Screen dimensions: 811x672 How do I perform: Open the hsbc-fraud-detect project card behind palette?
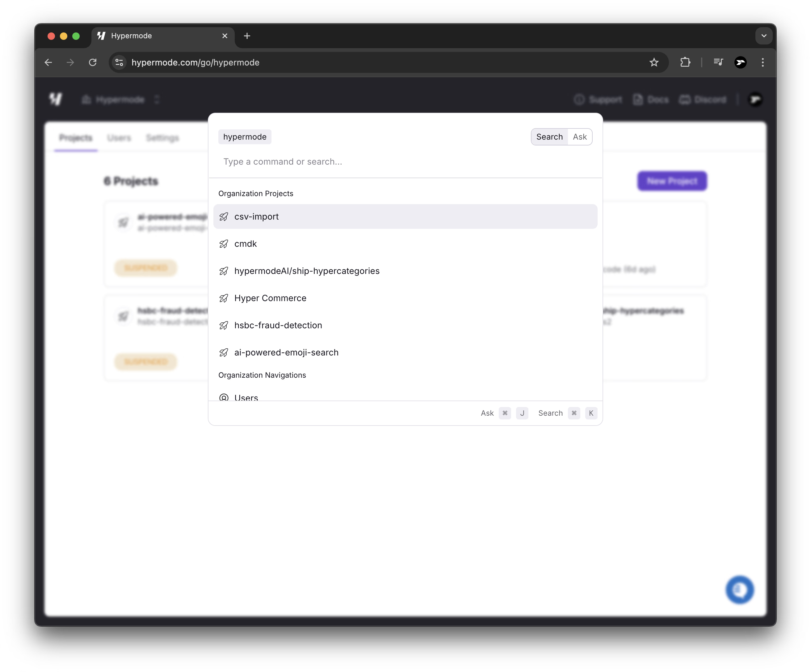pyautogui.click(x=156, y=338)
